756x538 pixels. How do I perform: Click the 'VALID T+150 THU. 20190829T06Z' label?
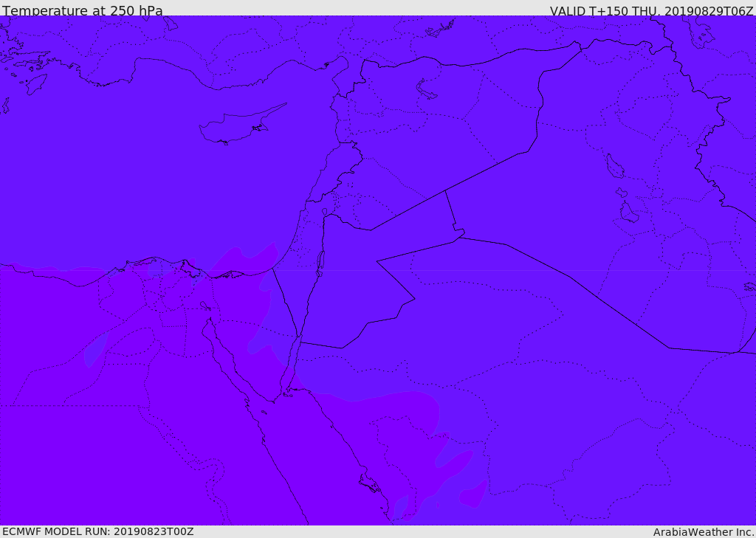[651, 10]
